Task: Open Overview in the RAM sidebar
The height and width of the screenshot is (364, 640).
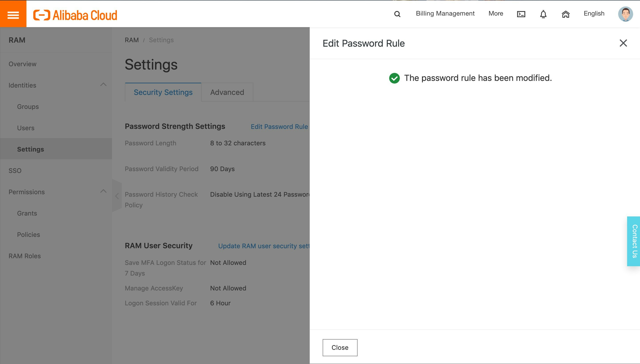Action: pyautogui.click(x=22, y=64)
